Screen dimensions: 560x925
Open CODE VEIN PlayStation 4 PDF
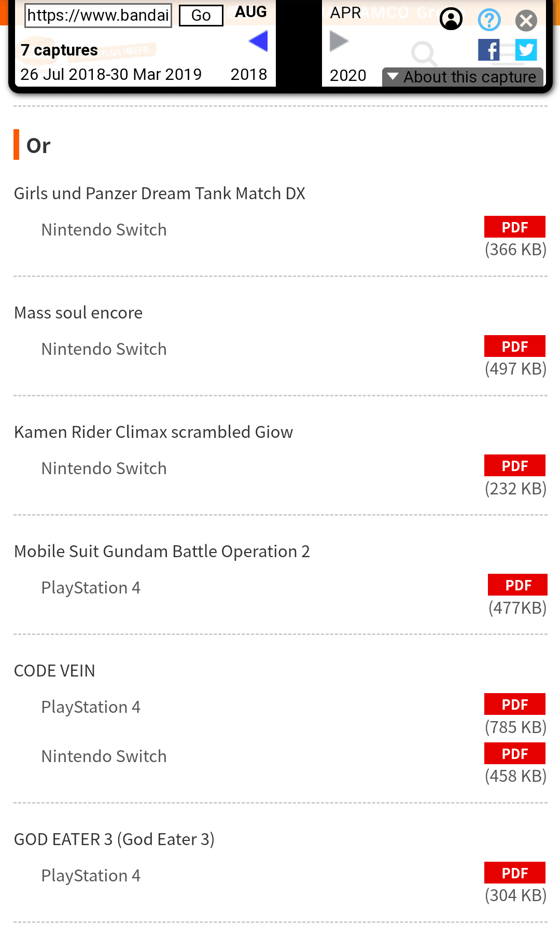[x=514, y=705]
